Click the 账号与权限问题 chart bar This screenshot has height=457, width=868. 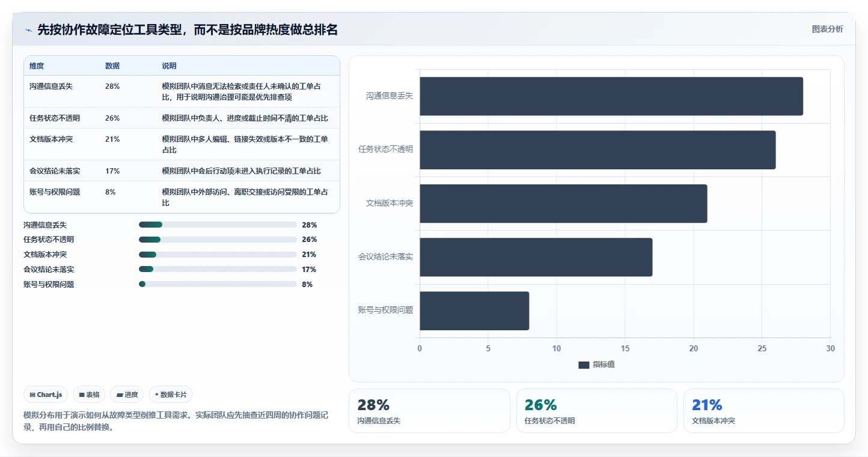pos(474,310)
